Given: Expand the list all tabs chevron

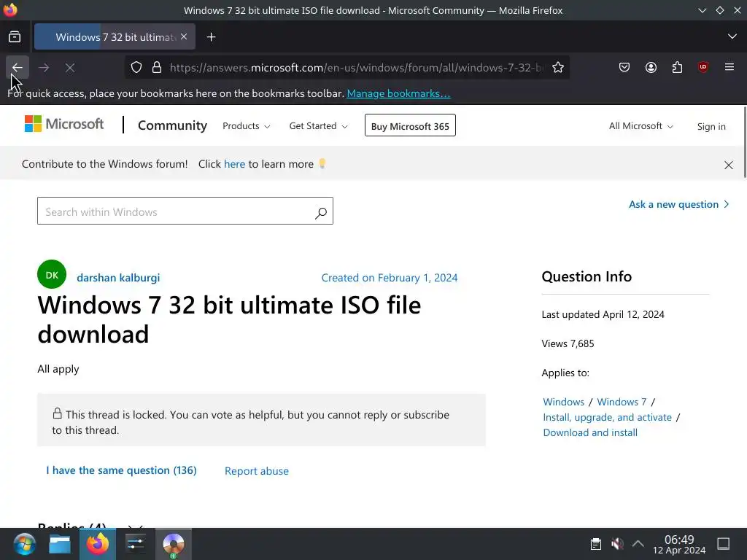Looking at the screenshot, I should [732, 36].
